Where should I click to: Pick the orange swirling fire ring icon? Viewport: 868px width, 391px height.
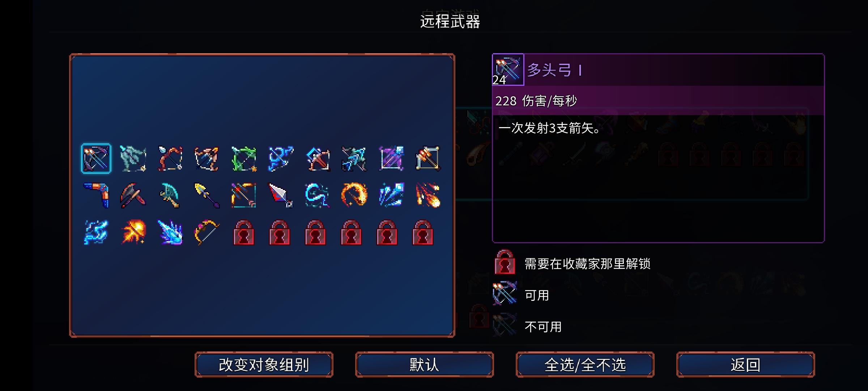tap(354, 195)
